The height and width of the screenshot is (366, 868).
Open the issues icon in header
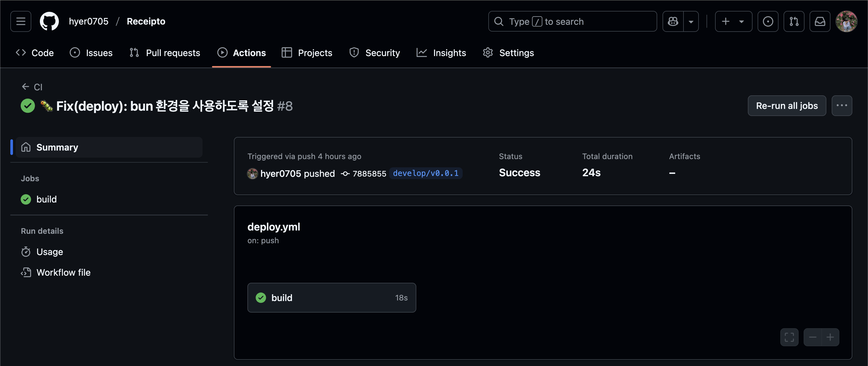pyautogui.click(x=768, y=21)
